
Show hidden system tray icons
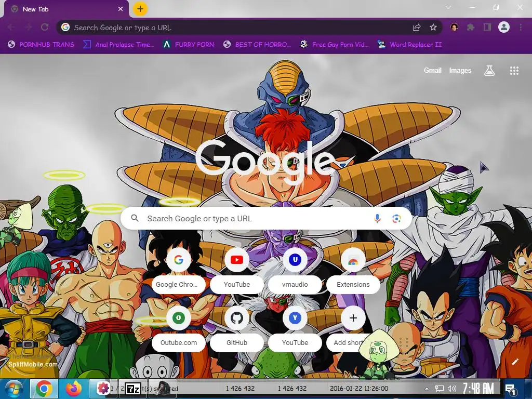tap(427, 389)
